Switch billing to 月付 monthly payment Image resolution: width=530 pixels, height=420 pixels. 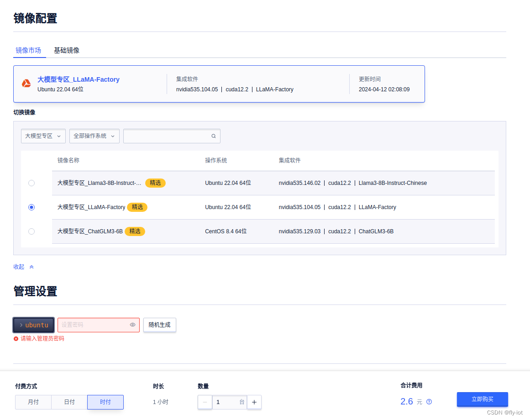click(33, 402)
